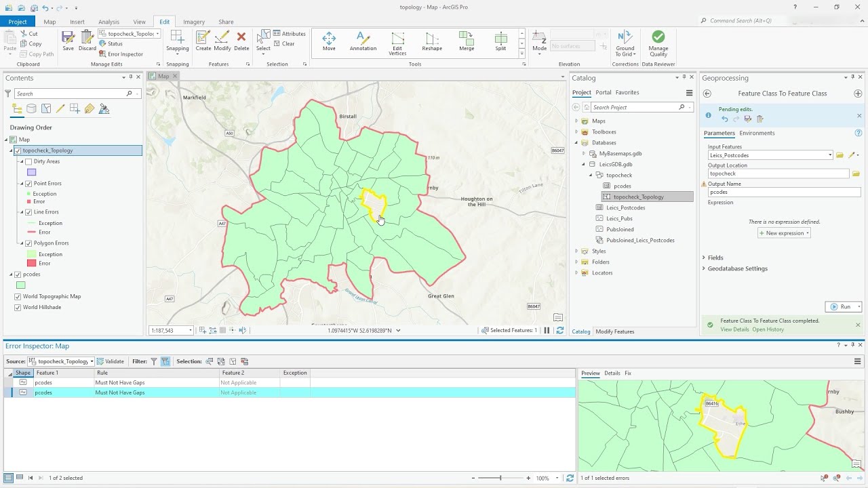The image size is (868, 488).
Task: Activate the Reshape tool
Action: click(x=432, y=41)
